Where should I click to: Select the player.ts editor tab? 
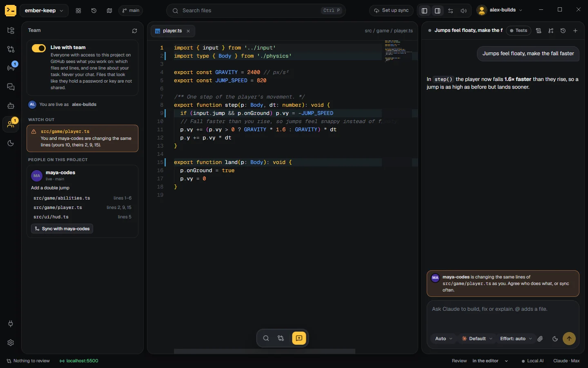pos(173,31)
